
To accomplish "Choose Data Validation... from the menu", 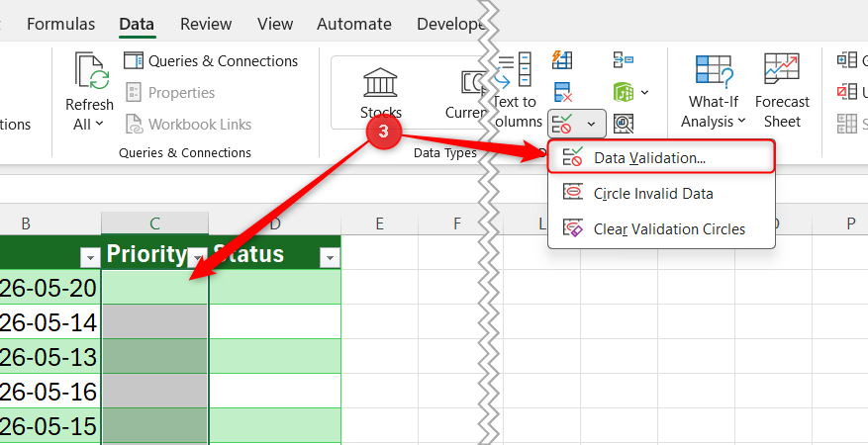I will [660, 157].
